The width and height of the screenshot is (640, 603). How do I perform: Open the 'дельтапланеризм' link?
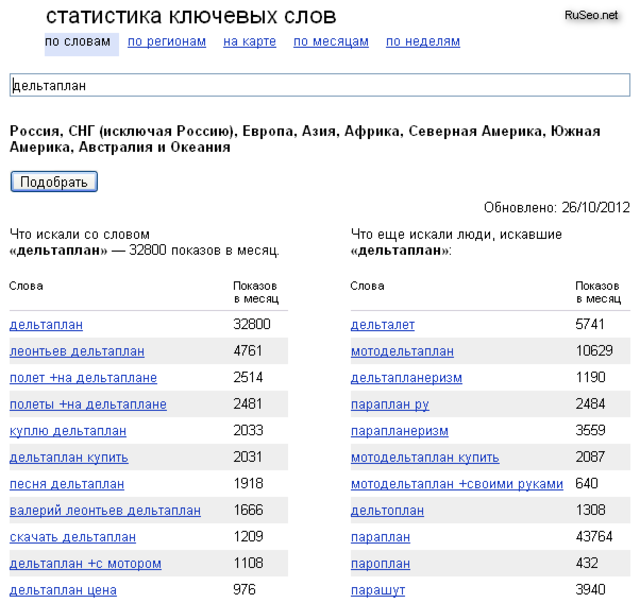[x=406, y=378]
